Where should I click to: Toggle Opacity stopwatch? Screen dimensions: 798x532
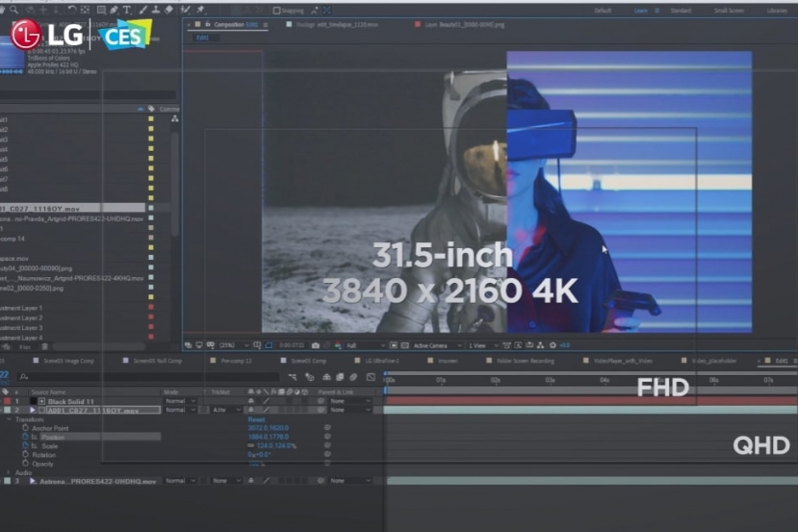pos(25,464)
